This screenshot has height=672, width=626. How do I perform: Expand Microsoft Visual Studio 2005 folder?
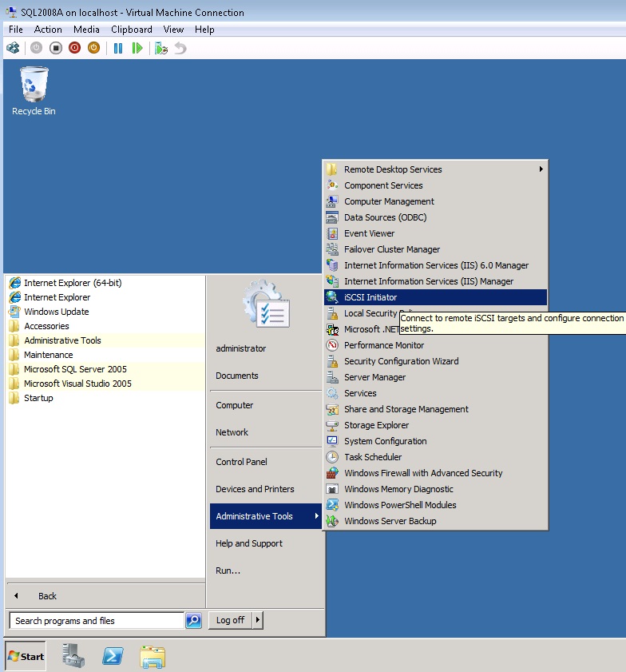click(106, 384)
